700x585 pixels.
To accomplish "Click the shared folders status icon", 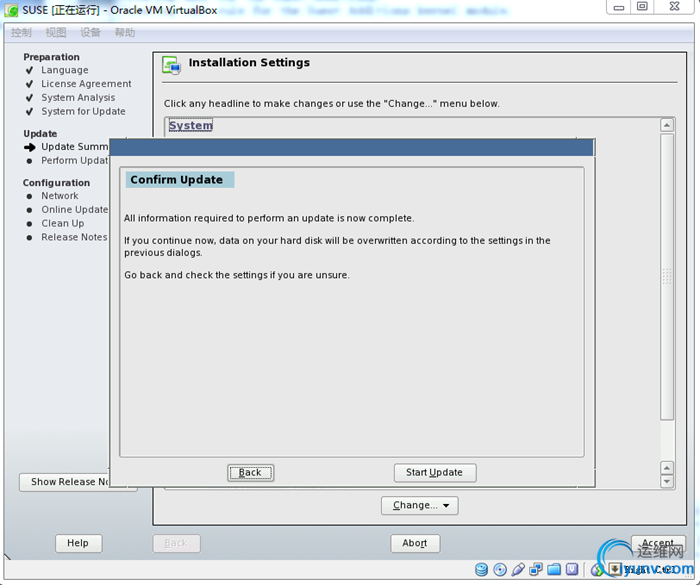I will [554, 569].
